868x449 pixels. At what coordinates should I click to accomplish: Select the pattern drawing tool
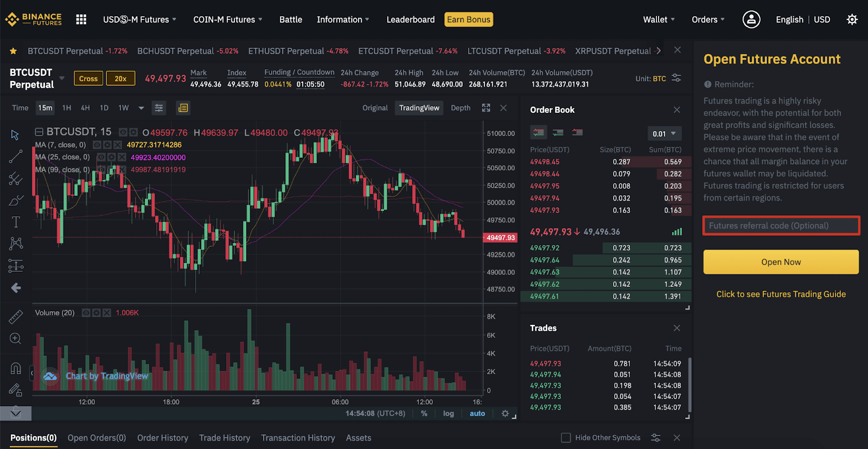point(16,243)
